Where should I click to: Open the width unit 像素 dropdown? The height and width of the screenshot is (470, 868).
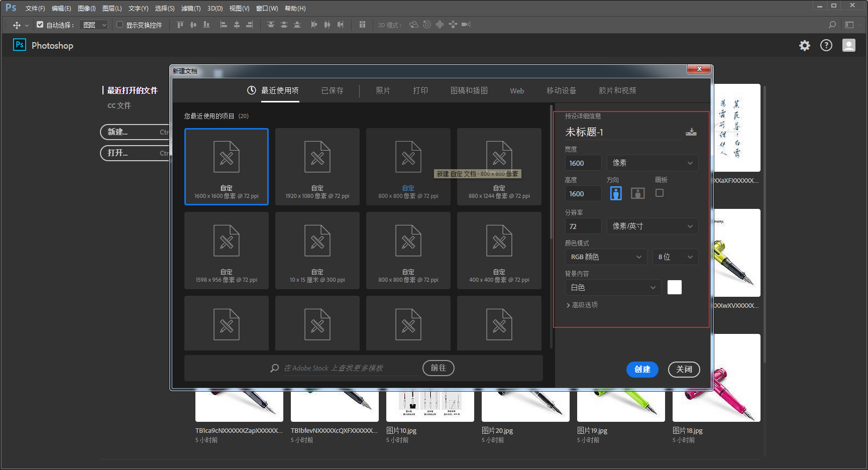653,163
